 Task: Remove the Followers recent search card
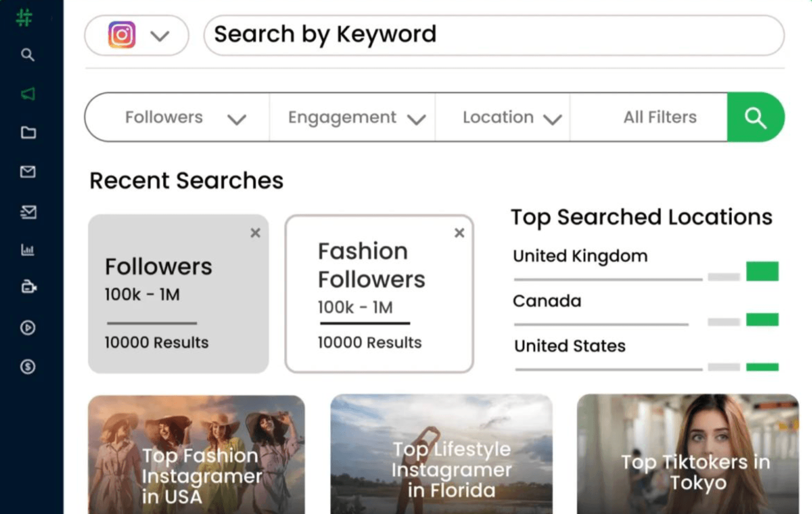click(x=255, y=233)
